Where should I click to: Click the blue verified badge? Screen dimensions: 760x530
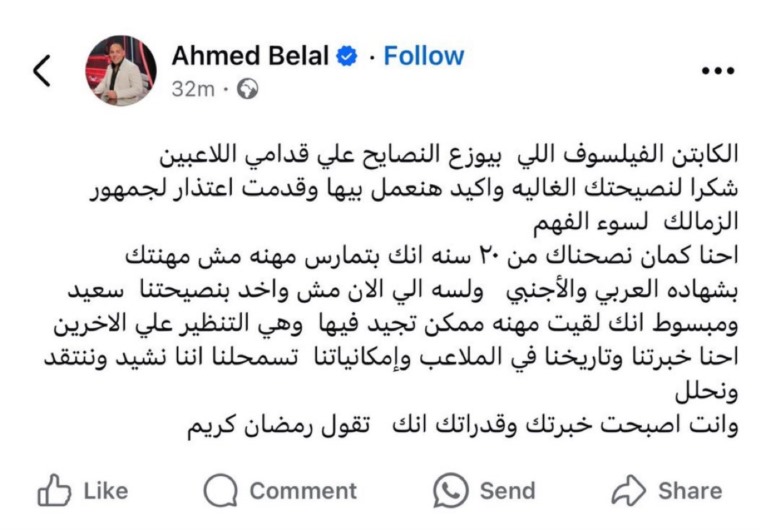click(x=347, y=56)
